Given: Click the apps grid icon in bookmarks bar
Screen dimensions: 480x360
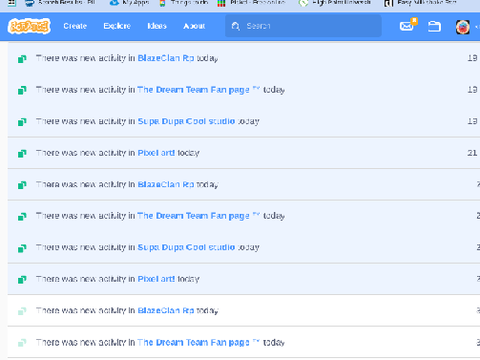Looking at the screenshot, I should coord(11,3).
